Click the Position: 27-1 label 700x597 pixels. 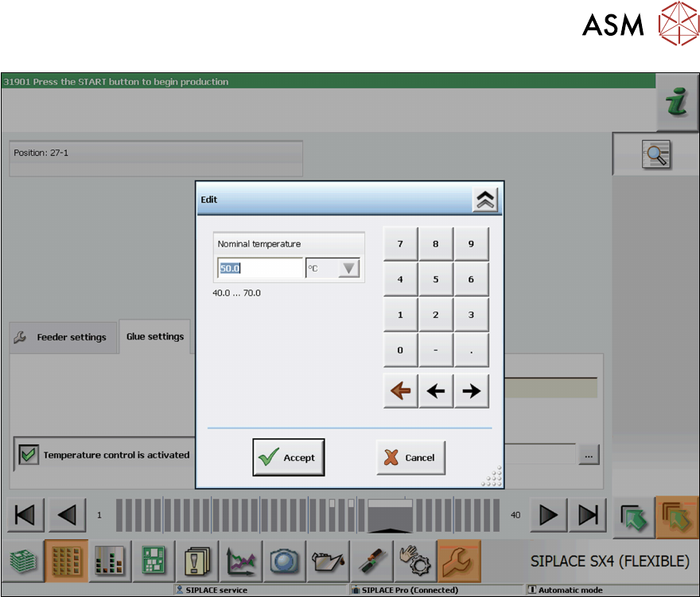41,153
